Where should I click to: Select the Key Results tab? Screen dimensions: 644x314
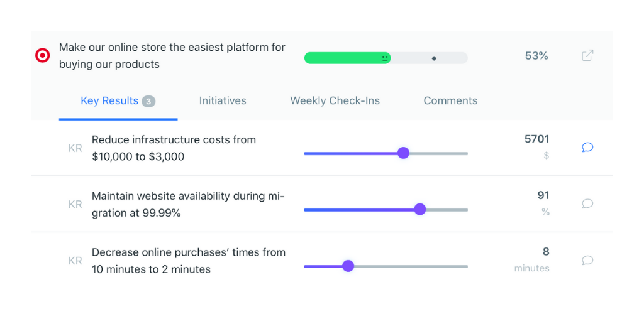coord(118,101)
